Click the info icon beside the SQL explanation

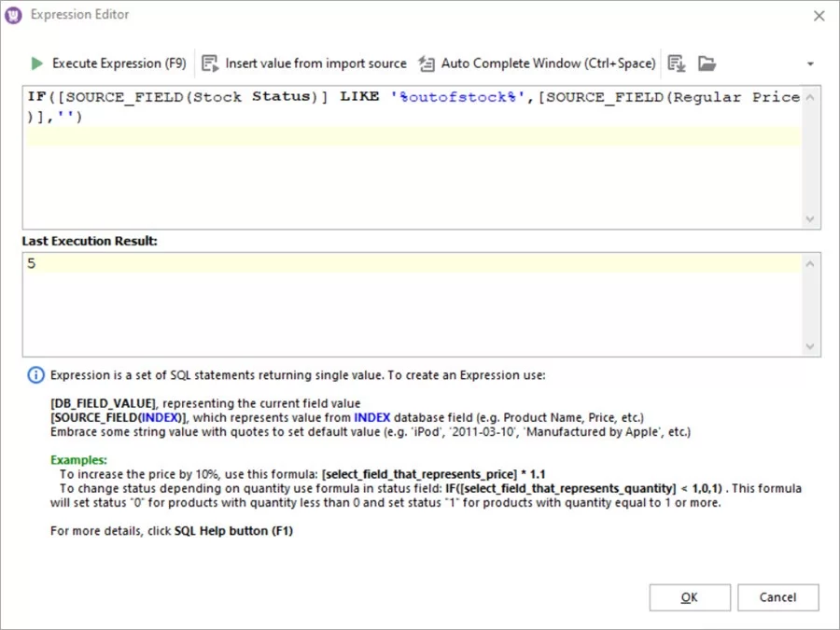(36, 374)
